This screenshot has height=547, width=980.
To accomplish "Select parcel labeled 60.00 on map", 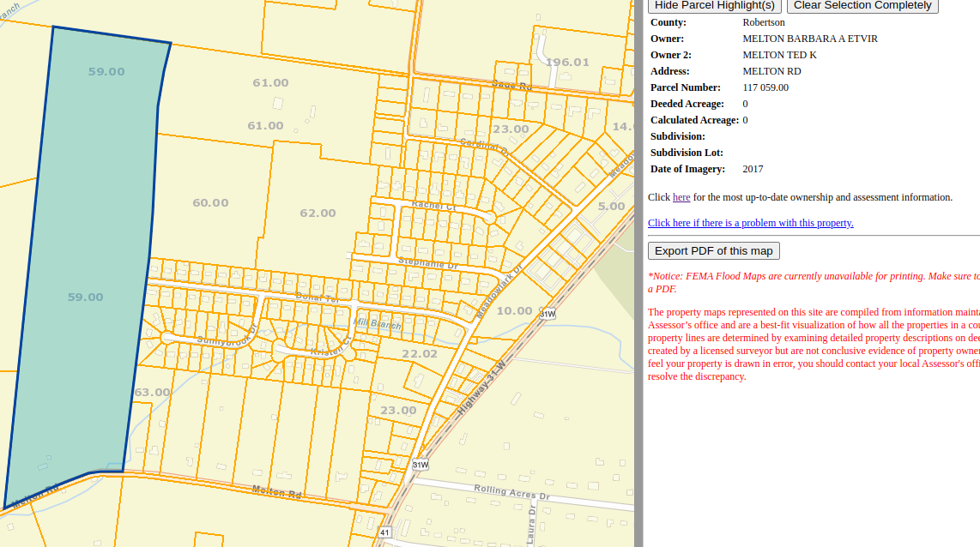I will coord(210,203).
